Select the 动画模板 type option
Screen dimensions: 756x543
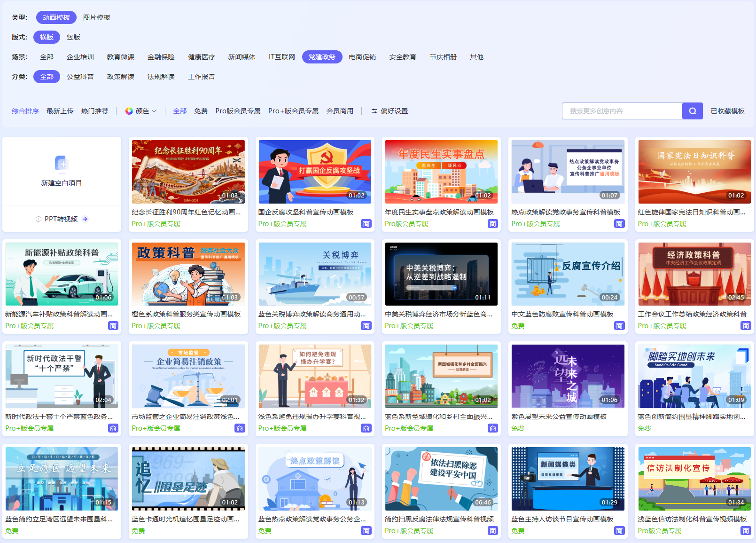click(56, 17)
